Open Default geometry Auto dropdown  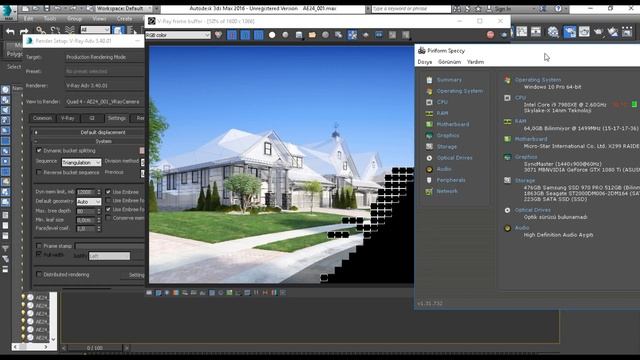tap(89, 202)
